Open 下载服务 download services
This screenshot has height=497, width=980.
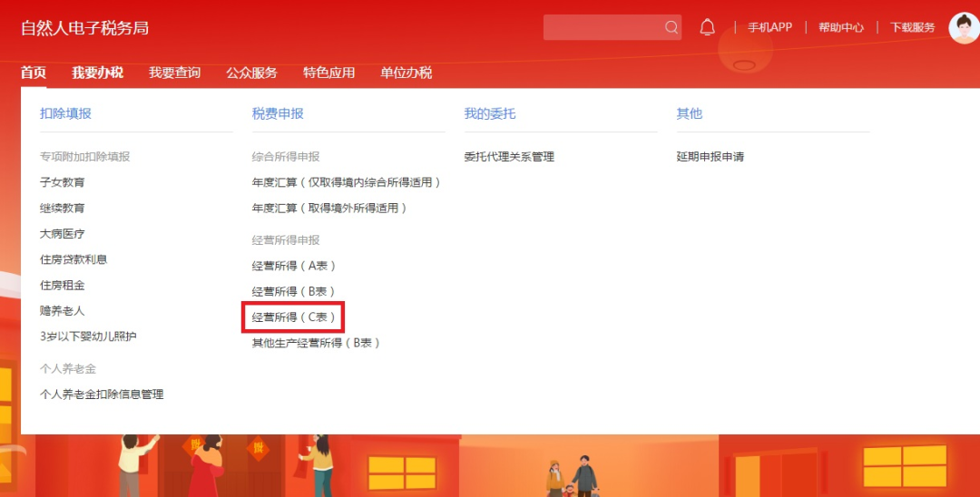coord(913,27)
